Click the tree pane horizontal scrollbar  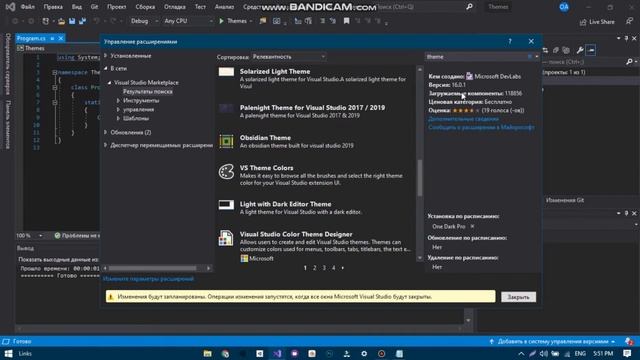click(153, 268)
